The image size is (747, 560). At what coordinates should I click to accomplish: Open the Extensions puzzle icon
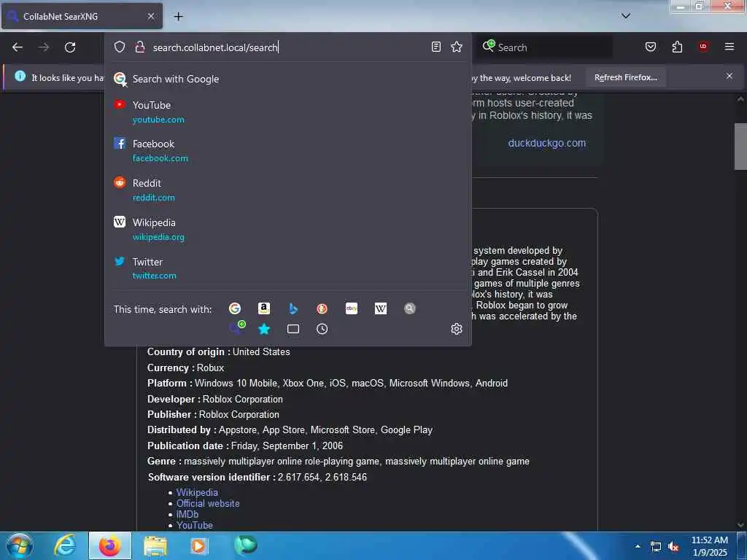pyautogui.click(x=677, y=47)
